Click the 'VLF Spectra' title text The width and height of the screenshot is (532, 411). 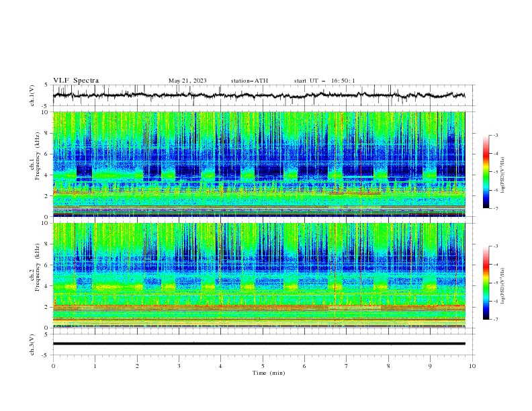[76, 81]
